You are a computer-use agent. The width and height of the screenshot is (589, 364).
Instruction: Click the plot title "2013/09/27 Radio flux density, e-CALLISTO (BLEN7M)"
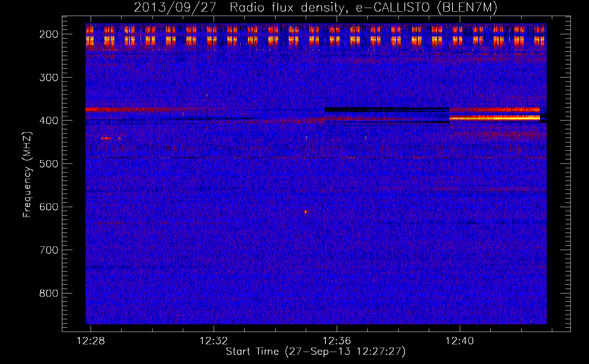(x=315, y=7)
